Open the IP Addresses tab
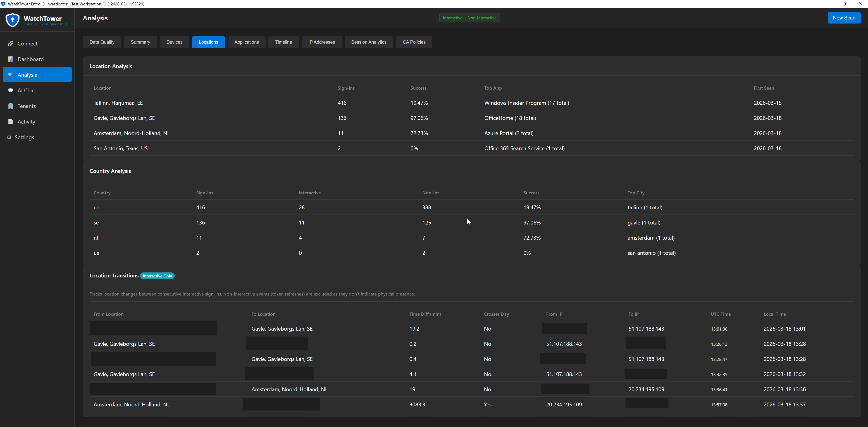The height and width of the screenshot is (427, 868). tap(321, 42)
